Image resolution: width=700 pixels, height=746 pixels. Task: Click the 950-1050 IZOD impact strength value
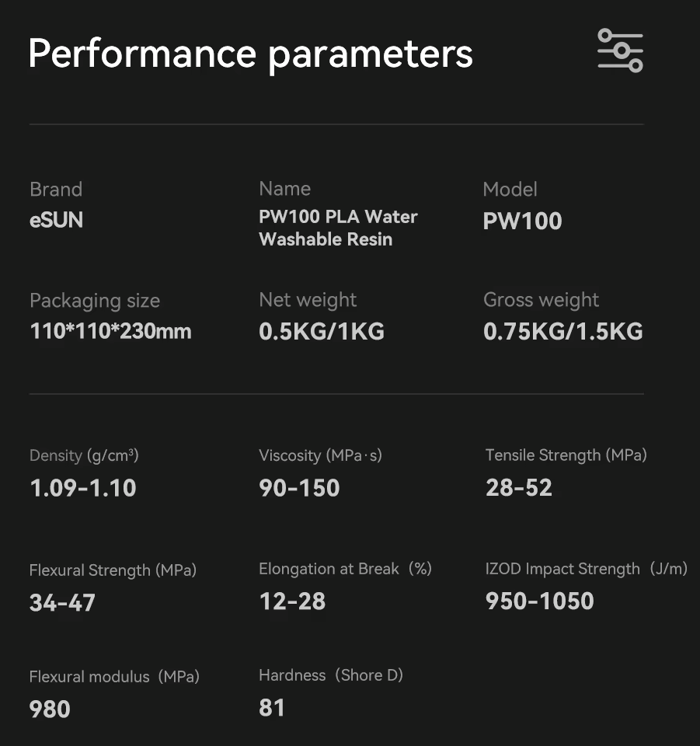point(539,601)
